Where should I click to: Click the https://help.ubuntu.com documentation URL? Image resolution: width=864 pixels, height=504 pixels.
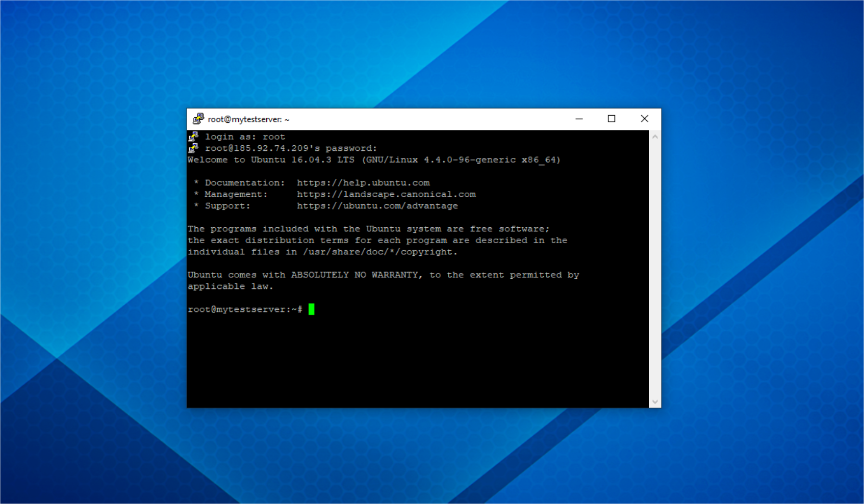pos(363,182)
